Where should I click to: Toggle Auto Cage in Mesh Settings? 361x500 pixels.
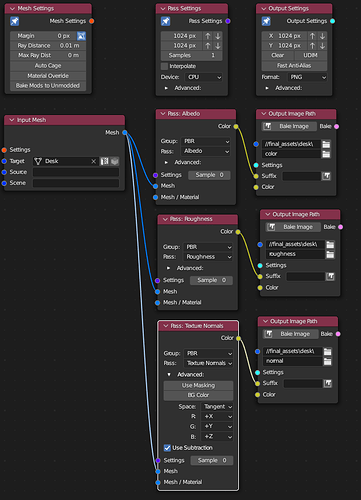pos(48,66)
